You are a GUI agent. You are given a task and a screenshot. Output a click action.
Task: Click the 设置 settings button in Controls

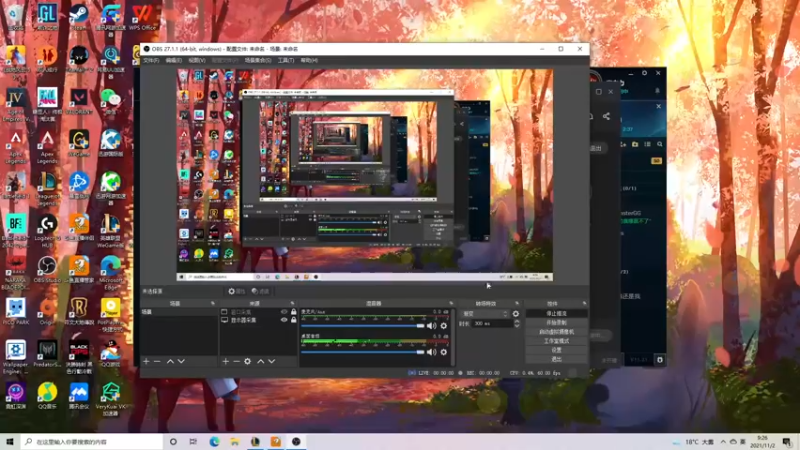tap(556, 350)
